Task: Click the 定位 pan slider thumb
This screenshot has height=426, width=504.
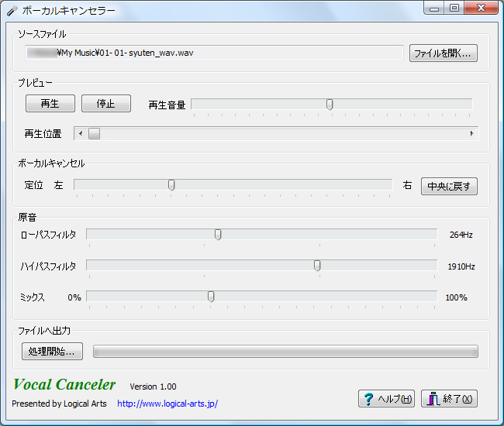Action: pos(171,185)
